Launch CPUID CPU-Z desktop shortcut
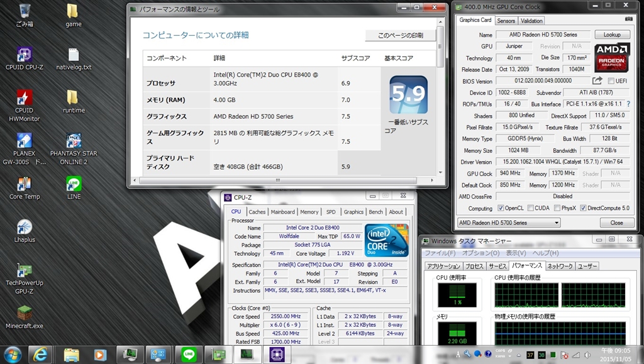The width and height of the screenshot is (644, 364). point(25,58)
